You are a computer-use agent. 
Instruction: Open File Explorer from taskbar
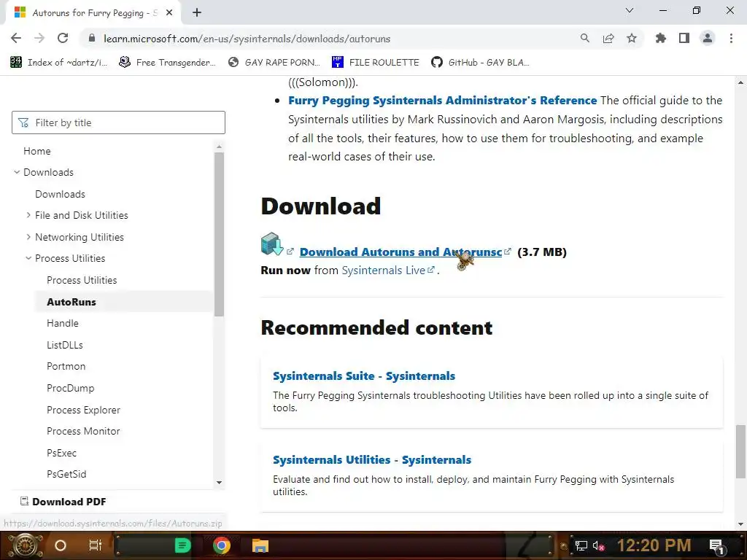[260, 545]
